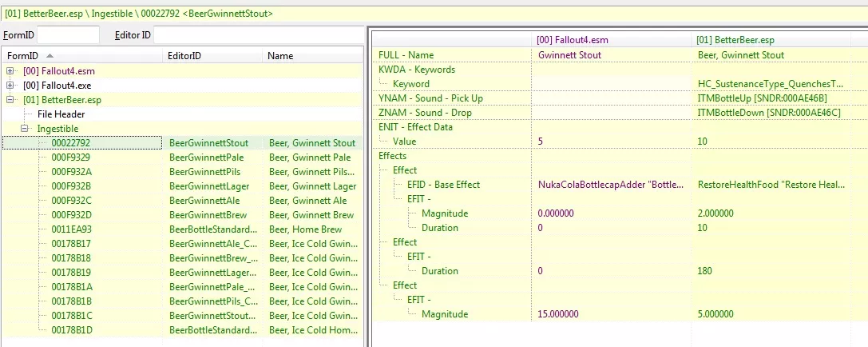Viewport: 868px width, 347px height.
Task: Click the Magnitude value 15.000000
Action: click(558, 314)
